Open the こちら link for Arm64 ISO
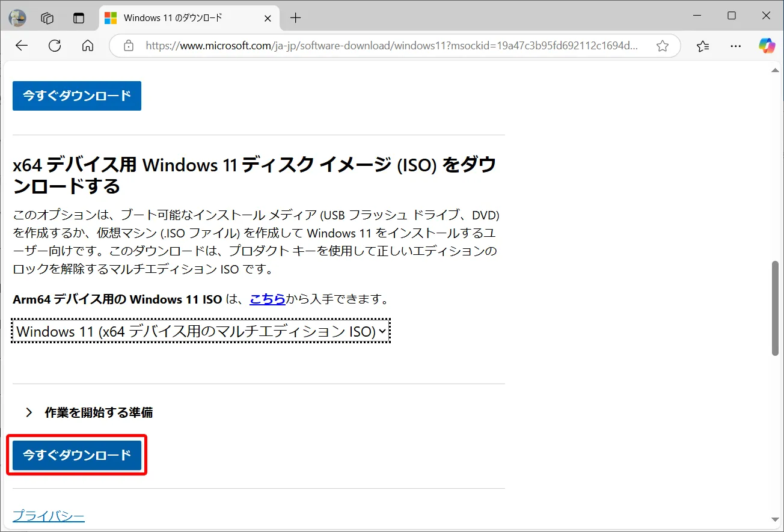Image resolution: width=784 pixels, height=532 pixels. [x=268, y=299]
